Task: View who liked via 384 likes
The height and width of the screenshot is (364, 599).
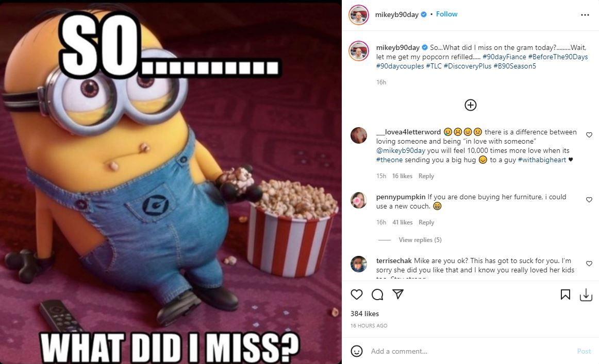Action: [365, 314]
